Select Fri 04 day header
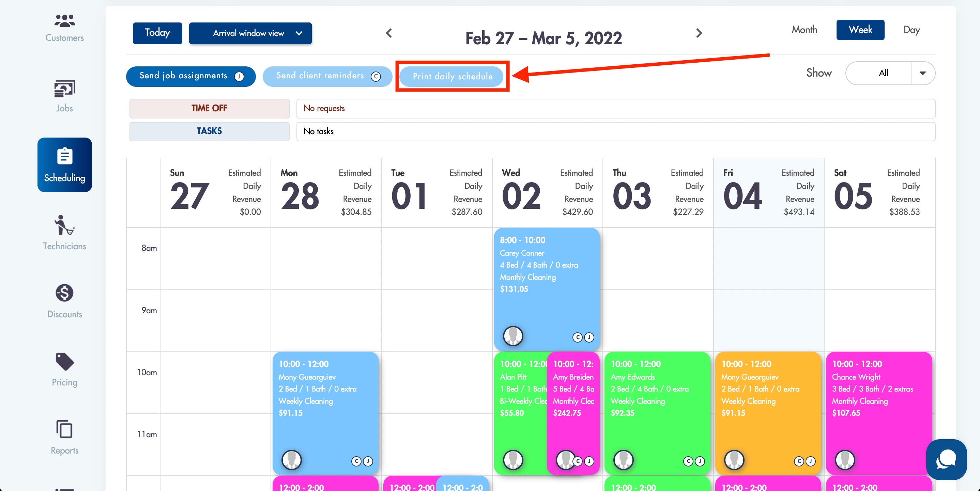980x491 pixels. pos(769,193)
